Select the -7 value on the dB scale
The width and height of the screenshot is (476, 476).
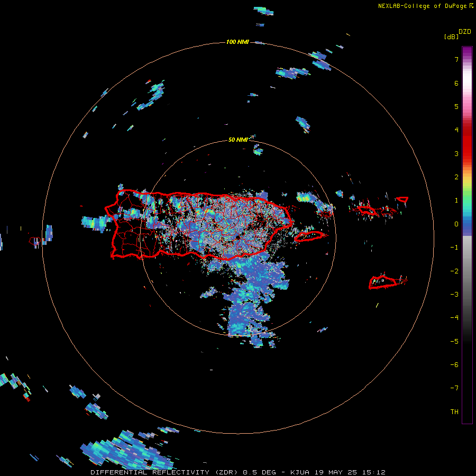point(454,388)
